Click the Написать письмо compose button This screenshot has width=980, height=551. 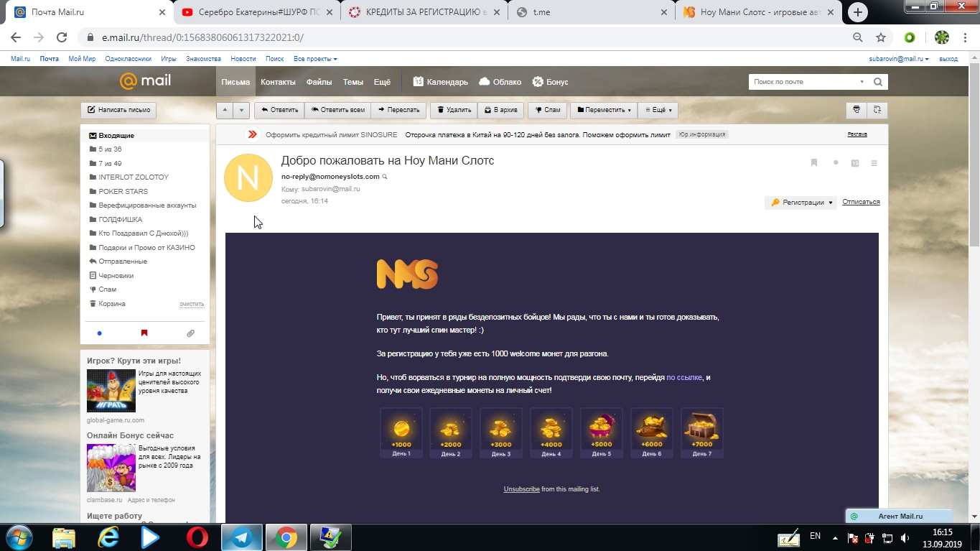[x=118, y=110]
